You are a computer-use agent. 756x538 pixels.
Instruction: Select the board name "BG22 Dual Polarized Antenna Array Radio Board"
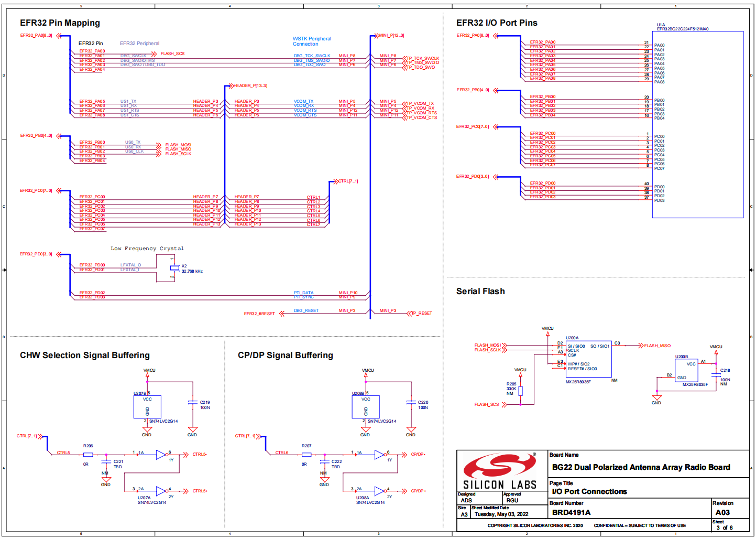641,467
